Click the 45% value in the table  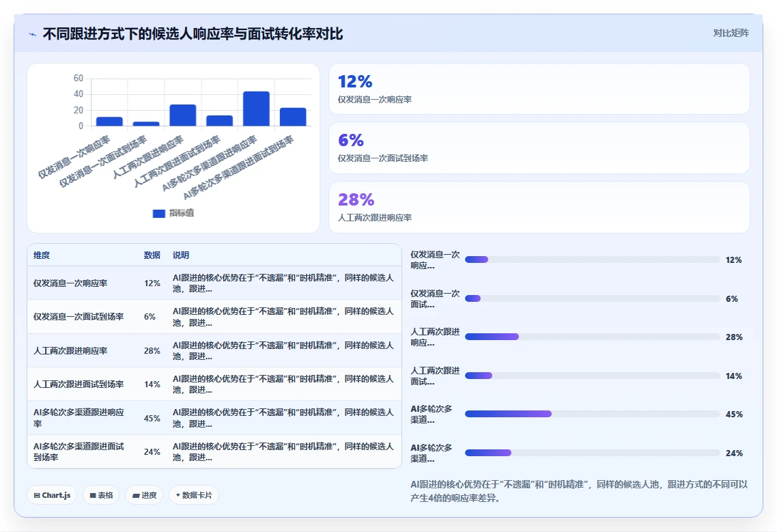click(152, 419)
